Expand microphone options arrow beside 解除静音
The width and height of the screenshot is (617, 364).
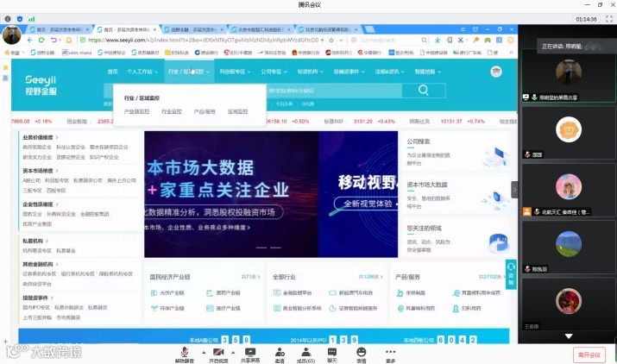point(204,352)
